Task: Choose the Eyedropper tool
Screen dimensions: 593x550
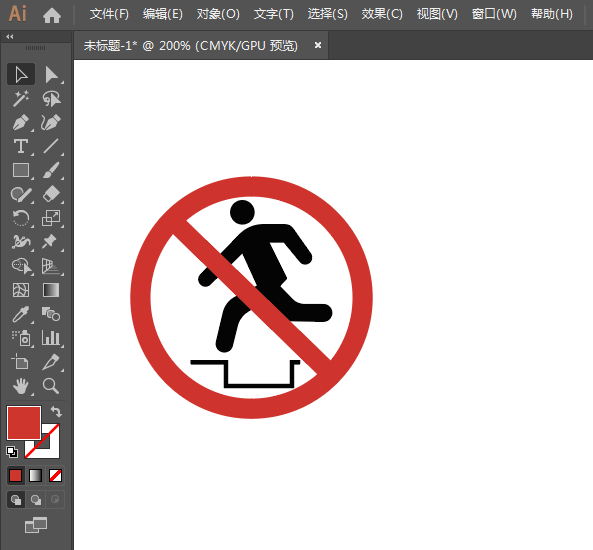Action: click(21, 314)
